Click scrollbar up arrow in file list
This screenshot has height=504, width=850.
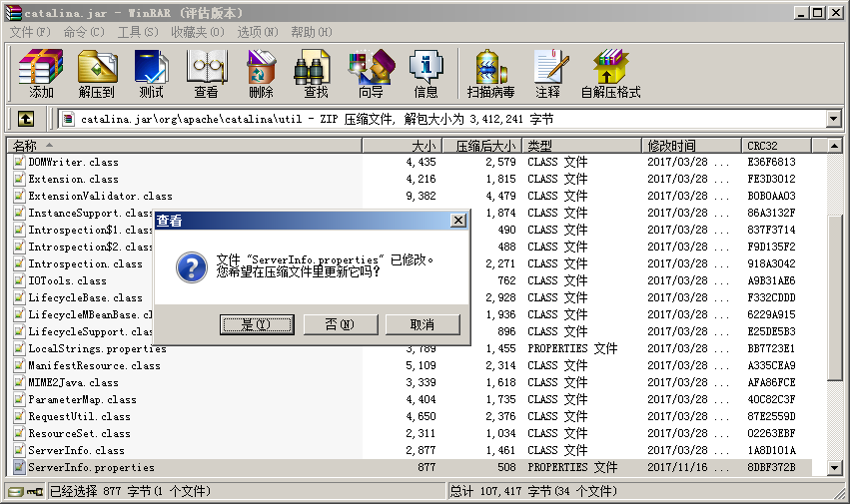[834, 146]
